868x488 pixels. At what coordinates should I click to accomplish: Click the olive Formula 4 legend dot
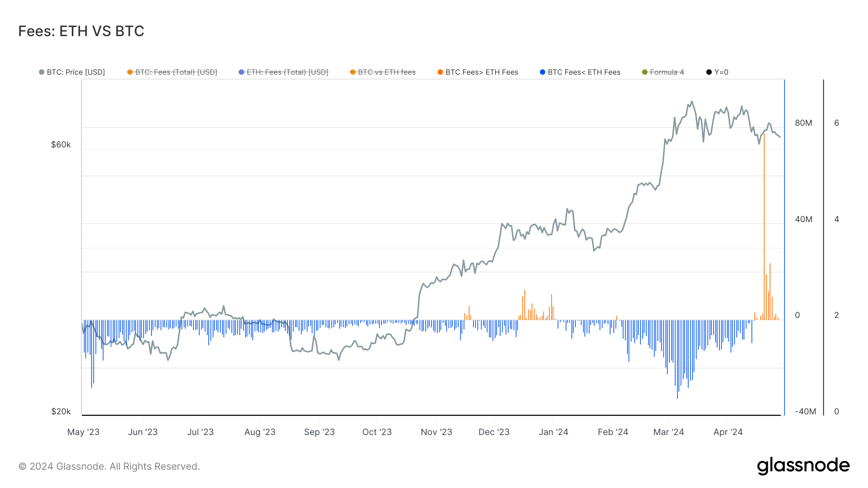tap(646, 72)
